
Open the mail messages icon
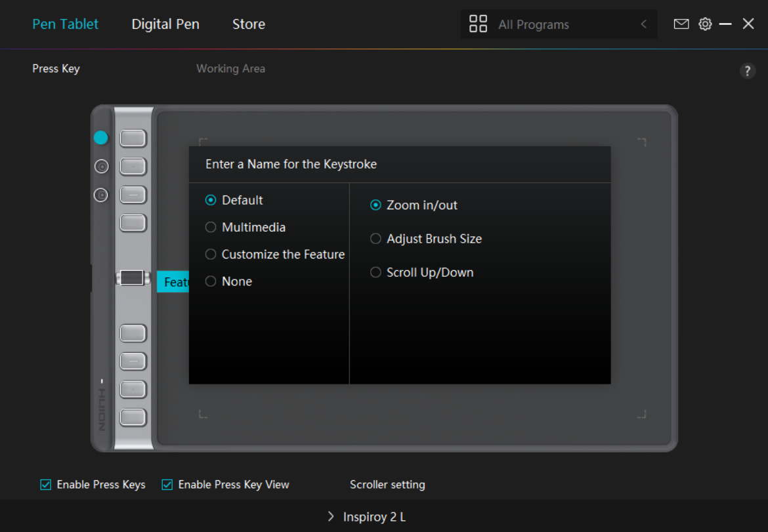681,24
